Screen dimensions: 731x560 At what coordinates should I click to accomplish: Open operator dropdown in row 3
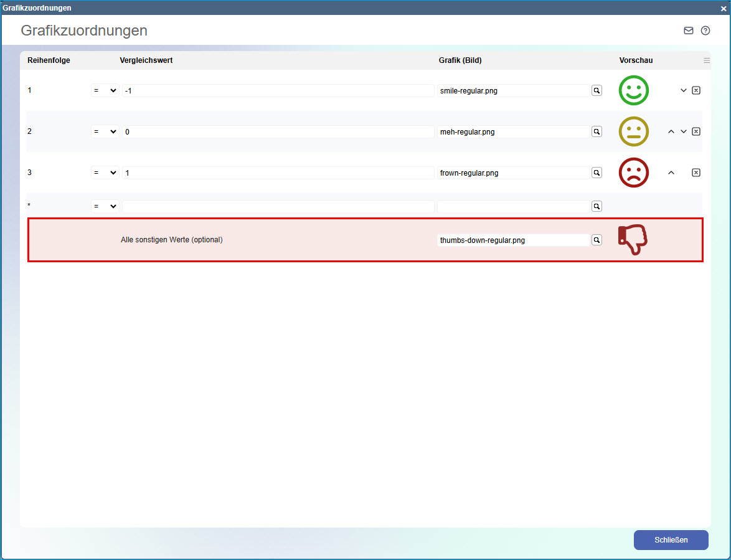pyautogui.click(x=105, y=173)
